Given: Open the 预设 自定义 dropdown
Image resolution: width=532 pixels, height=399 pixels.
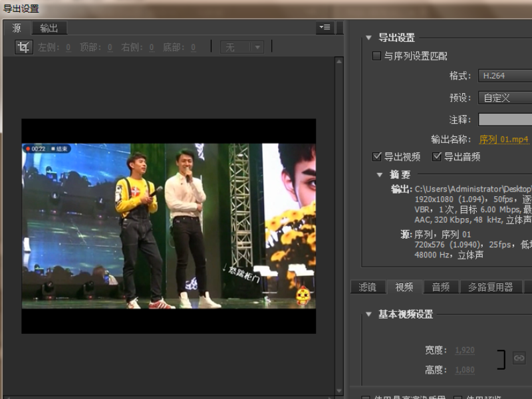Looking at the screenshot, I should 505,98.
